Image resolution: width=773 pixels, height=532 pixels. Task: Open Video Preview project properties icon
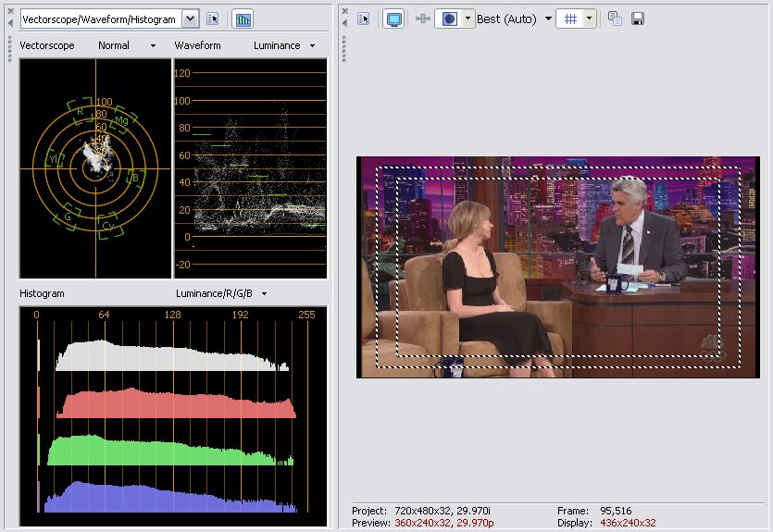coord(363,19)
